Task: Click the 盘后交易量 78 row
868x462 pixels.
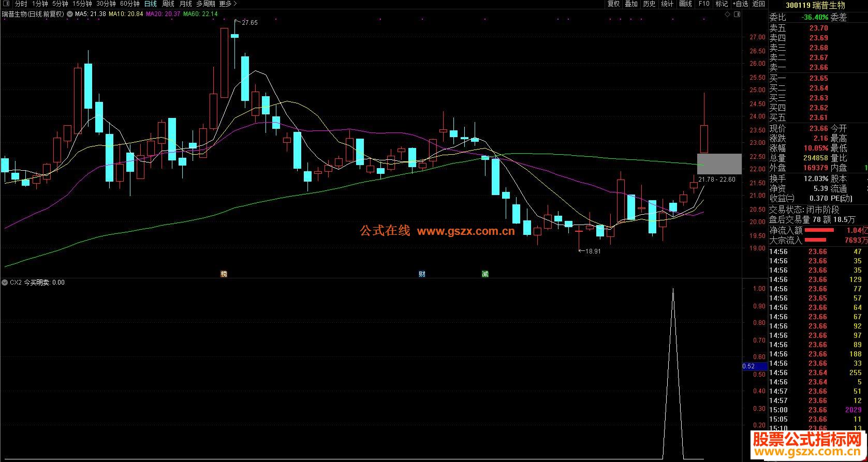Action: pyautogui.click(x=812, y=219)
